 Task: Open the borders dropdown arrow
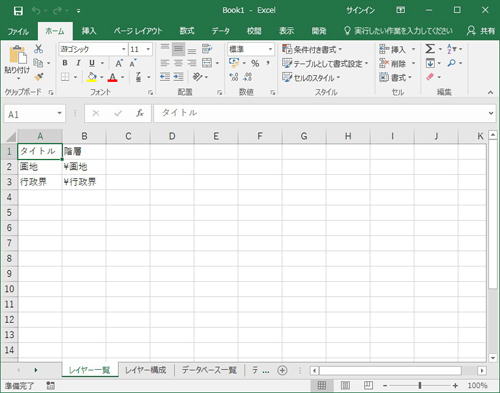tap(76, 77)
